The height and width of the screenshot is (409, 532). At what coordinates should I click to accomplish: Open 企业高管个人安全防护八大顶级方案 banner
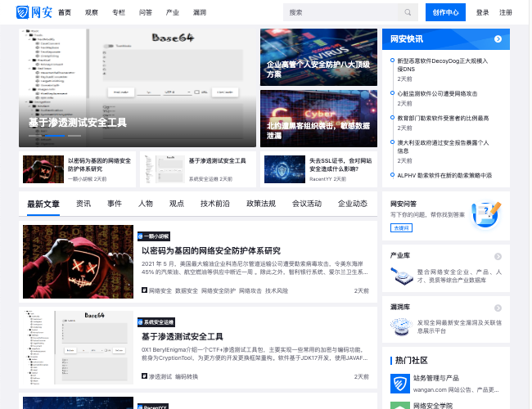(318, 57)
